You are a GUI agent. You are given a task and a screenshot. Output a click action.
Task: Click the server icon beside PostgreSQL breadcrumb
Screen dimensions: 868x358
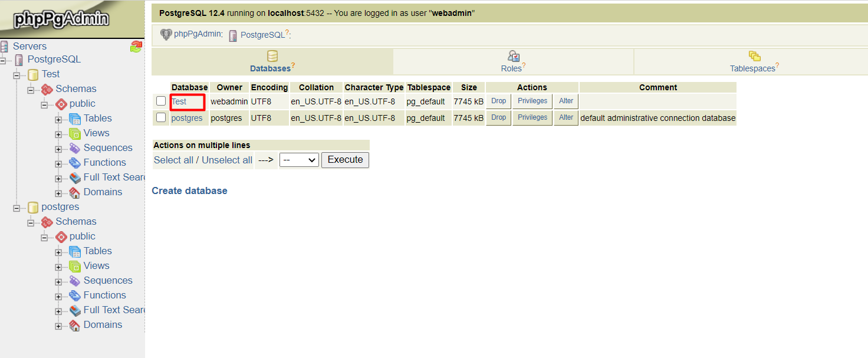point(233,35)
